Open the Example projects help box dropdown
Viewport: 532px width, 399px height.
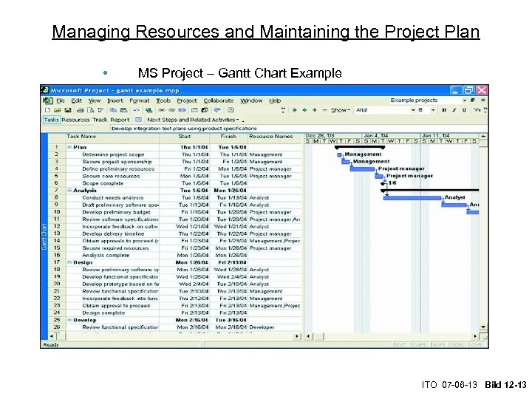click(x=465, y=100)
